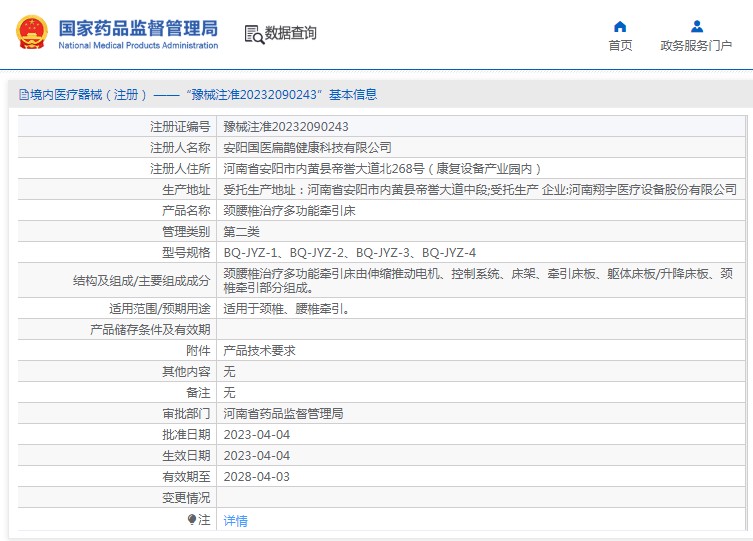This screenshot has height=541, width=753.
Task: Click the 境内医疗器械（注册）基本信息 header
Action: [x=198, y=95]
